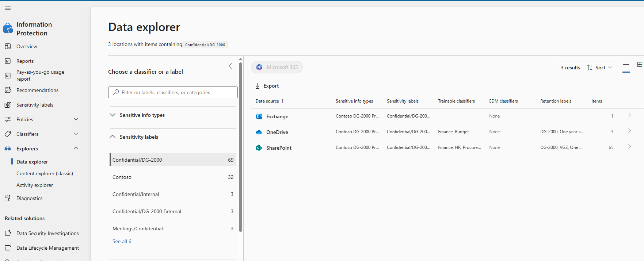Click the OneDrive cloud icon
Image resolution: width=644 pixels, height=261 pixels.
259,132
